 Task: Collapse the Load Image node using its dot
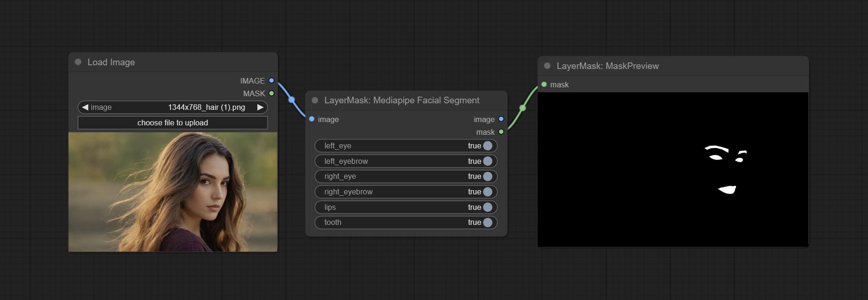click(78, 62)
